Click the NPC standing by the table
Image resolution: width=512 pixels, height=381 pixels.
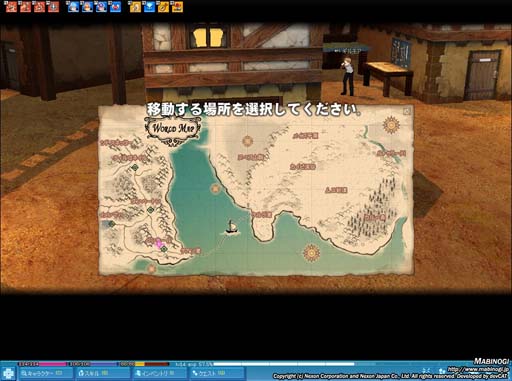click(347, 76)
